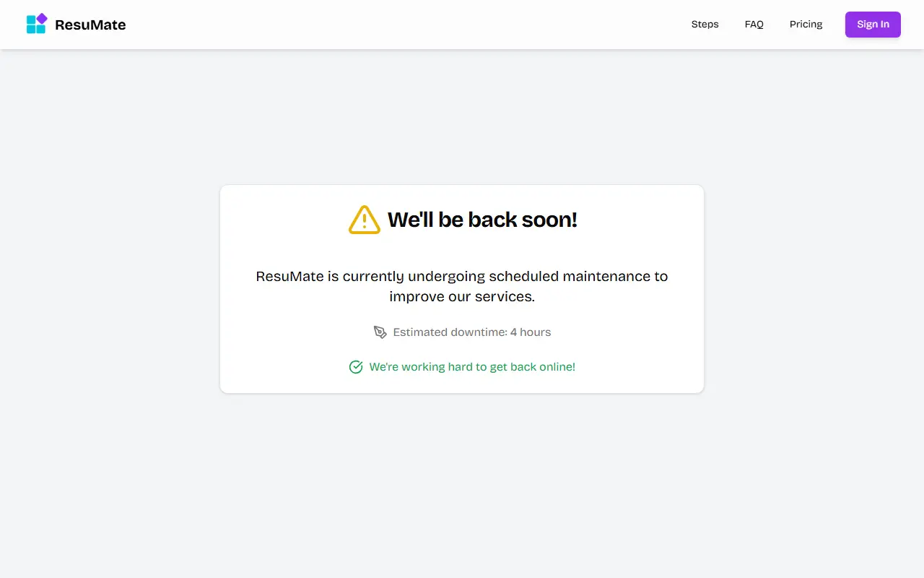This screenshot has height=578, width=924.
Task: Select the scheduled maintenance message text
Action: (462, 286)
